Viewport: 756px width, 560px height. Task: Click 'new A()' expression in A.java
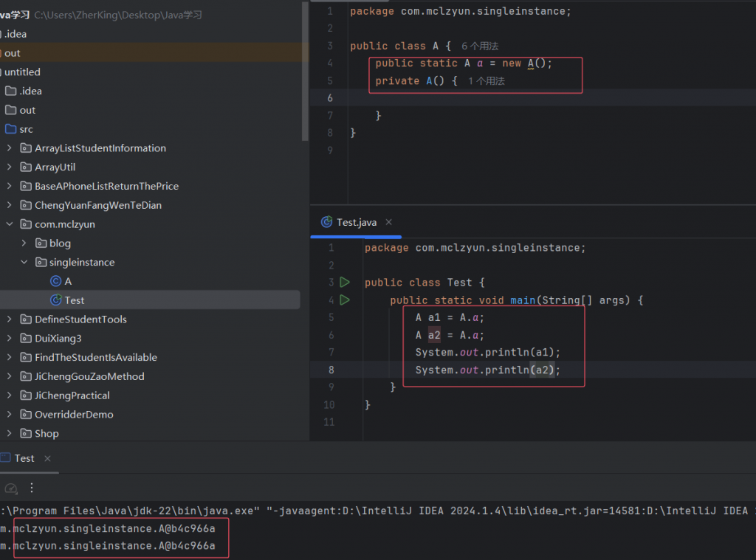(526, 63)
